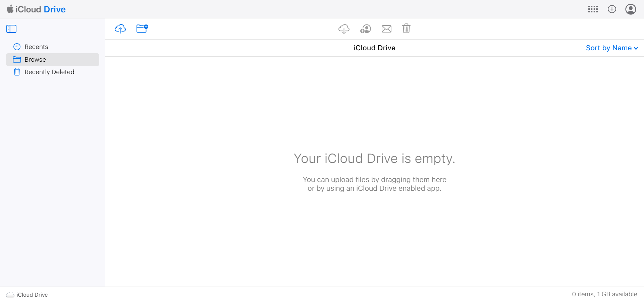Open the Sort by Name dropdown
The image size is (644, 302).
[612, 48]
